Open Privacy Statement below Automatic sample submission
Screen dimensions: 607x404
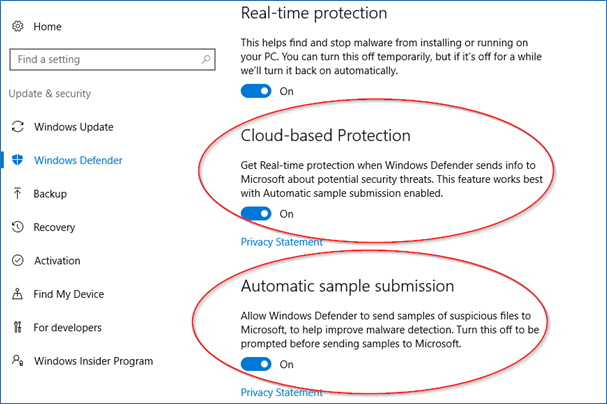281,393
